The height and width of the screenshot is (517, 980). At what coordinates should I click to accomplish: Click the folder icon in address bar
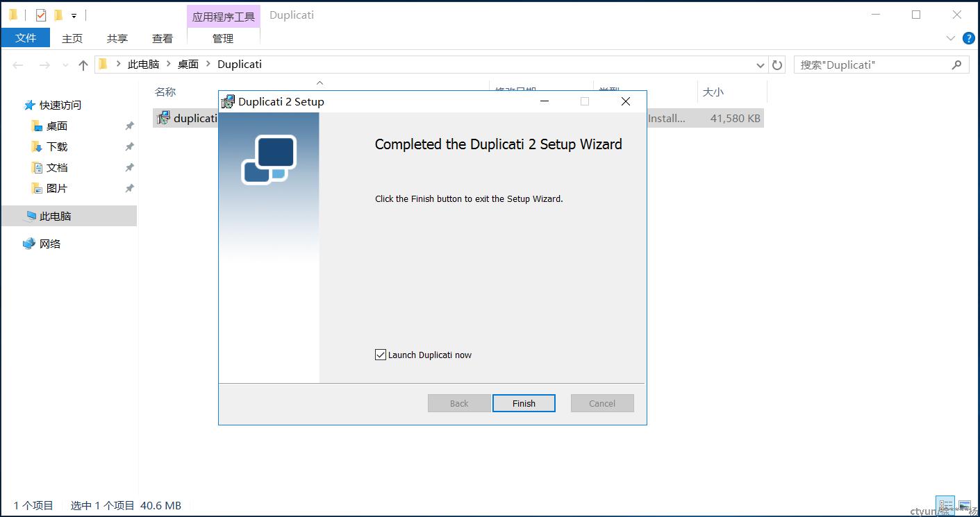pyautogui.click(x=103, y=64)
